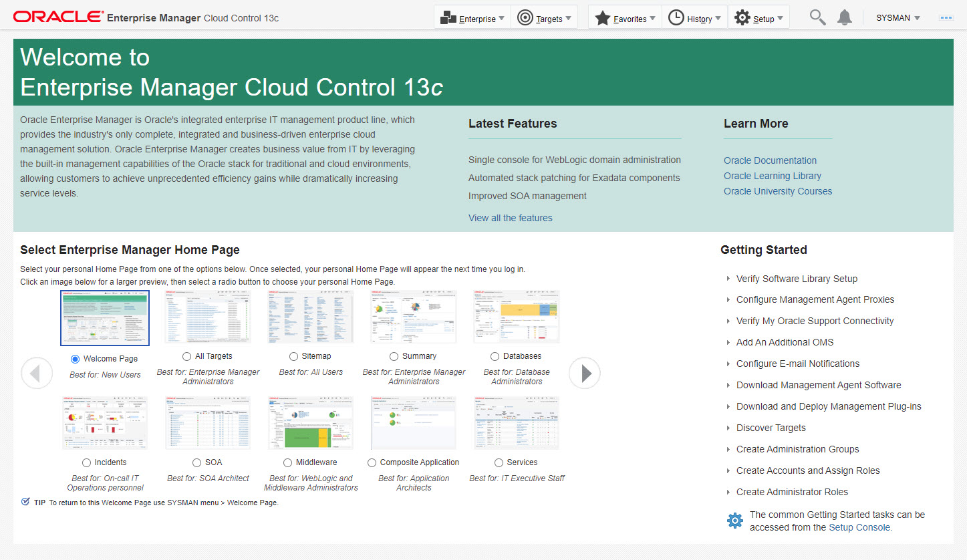This screenshot has width=967, height=560.
Task: Open the Favorites menu
Action: click(x=625, y=18)
